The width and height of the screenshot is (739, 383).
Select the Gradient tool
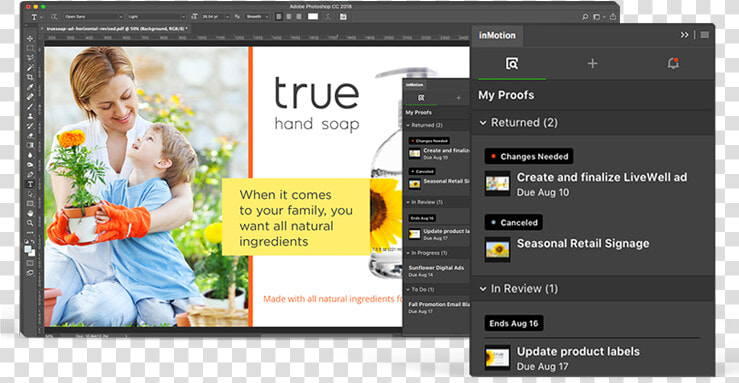[x=30, y=145]
